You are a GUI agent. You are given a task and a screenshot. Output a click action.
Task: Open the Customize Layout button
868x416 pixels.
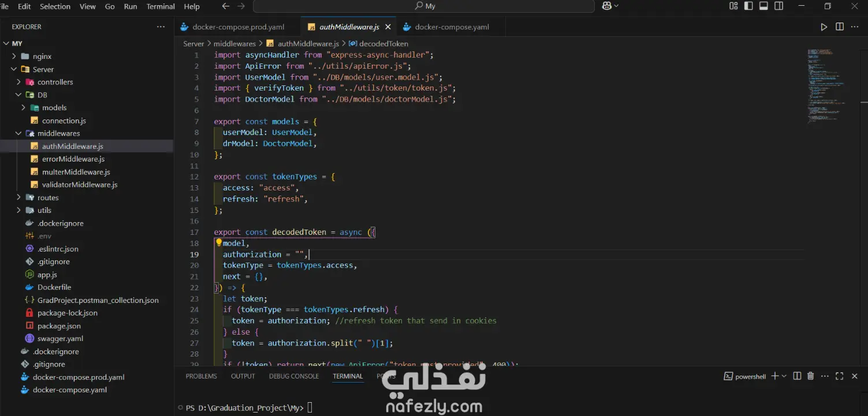coord(733,6)
